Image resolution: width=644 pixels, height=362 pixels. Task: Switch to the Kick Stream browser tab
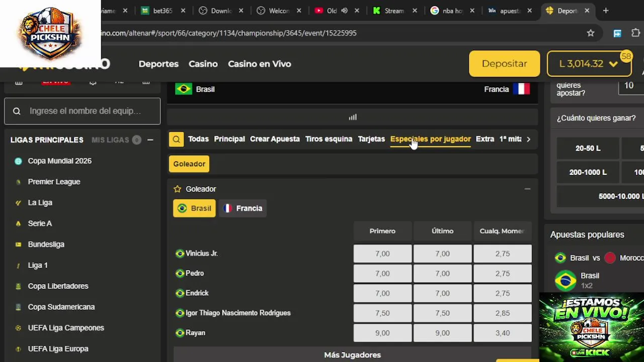click(x=395, y=11)
